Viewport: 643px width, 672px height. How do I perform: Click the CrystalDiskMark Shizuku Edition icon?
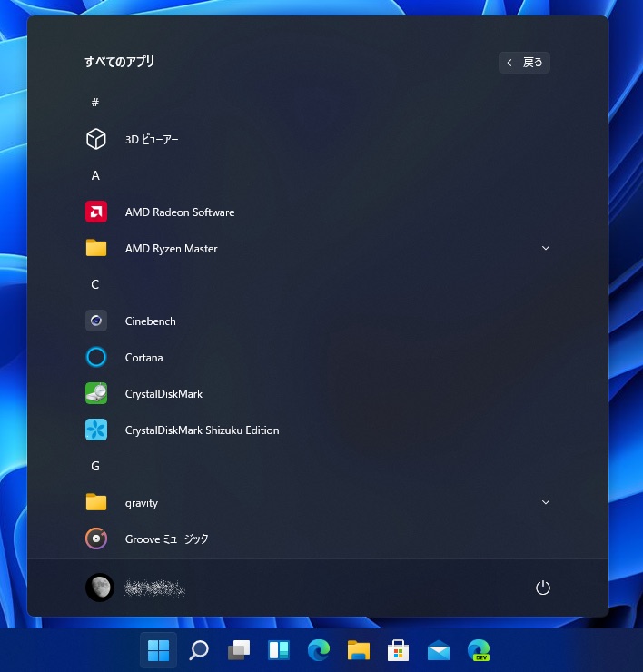pos(96,430)
